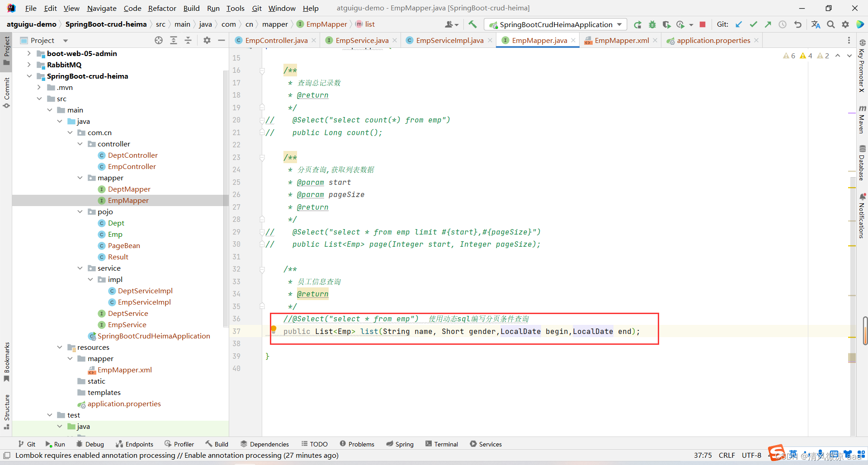Open the Maven tool window
This screenshot has width=868, height=465.
pyautogui.click(x=862, y=119)
